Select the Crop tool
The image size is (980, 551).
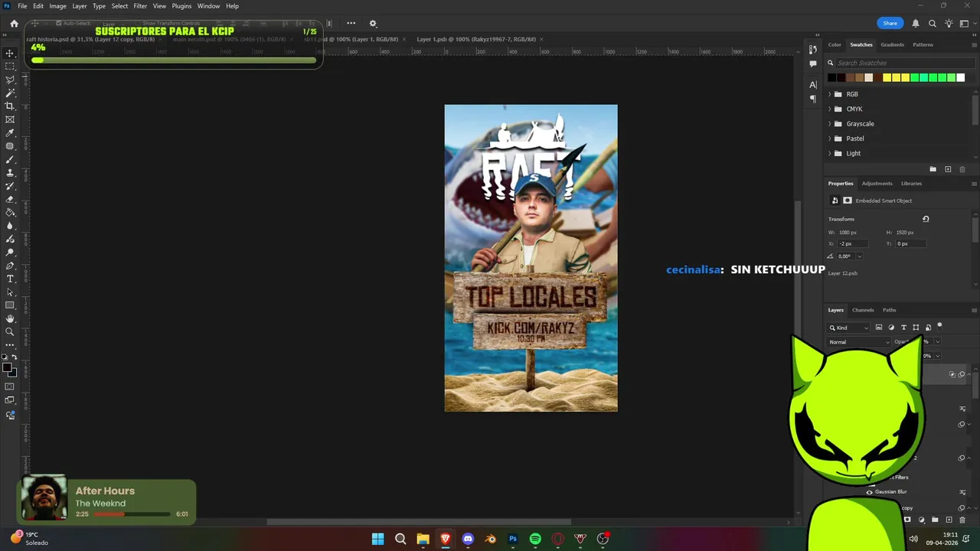point(10,106)
